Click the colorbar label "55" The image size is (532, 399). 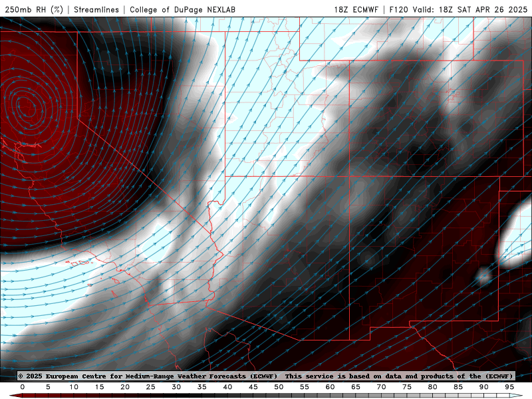point(305,387)
